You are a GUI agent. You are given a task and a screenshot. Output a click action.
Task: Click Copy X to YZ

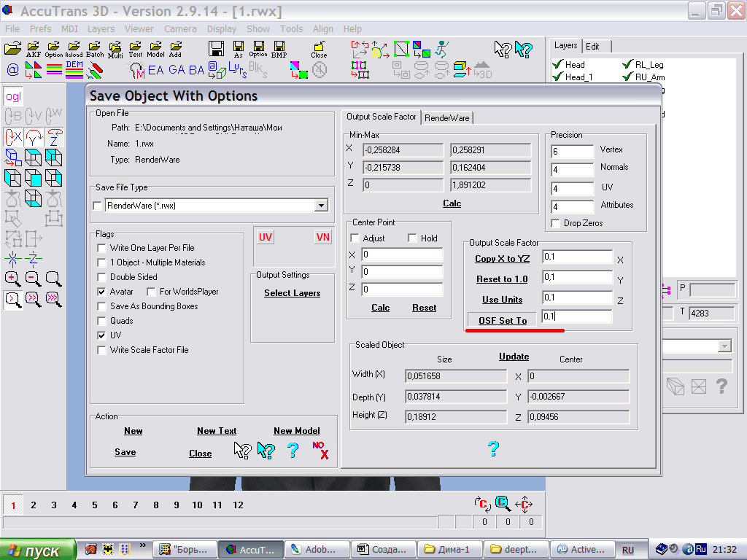pos(502,259)
